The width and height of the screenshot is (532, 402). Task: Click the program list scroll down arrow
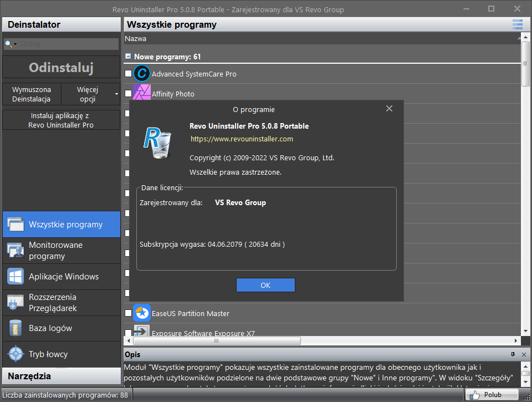(x=525, y=331)
